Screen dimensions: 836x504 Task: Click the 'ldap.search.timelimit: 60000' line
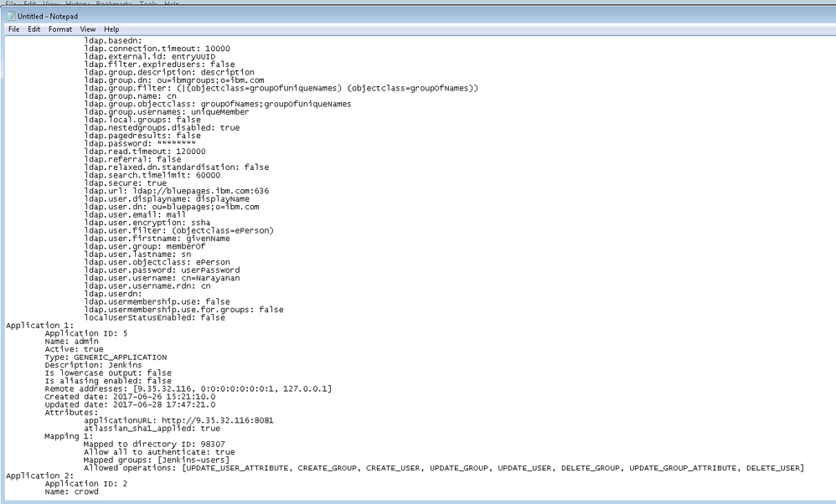(152, 175)
